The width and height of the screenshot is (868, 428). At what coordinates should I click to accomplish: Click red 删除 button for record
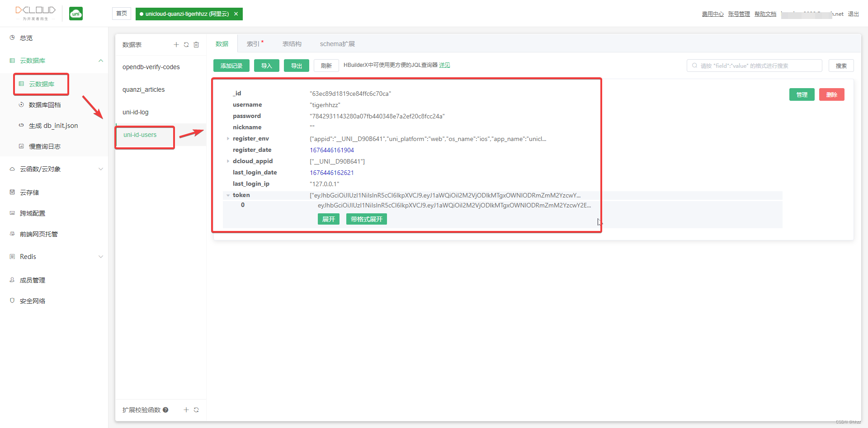[x=832, y=94]
